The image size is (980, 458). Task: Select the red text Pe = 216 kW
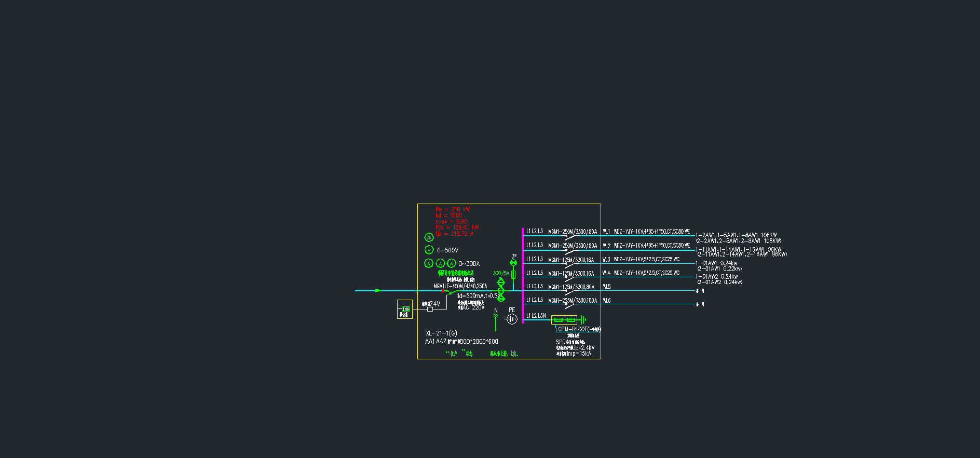coord(453,209)
